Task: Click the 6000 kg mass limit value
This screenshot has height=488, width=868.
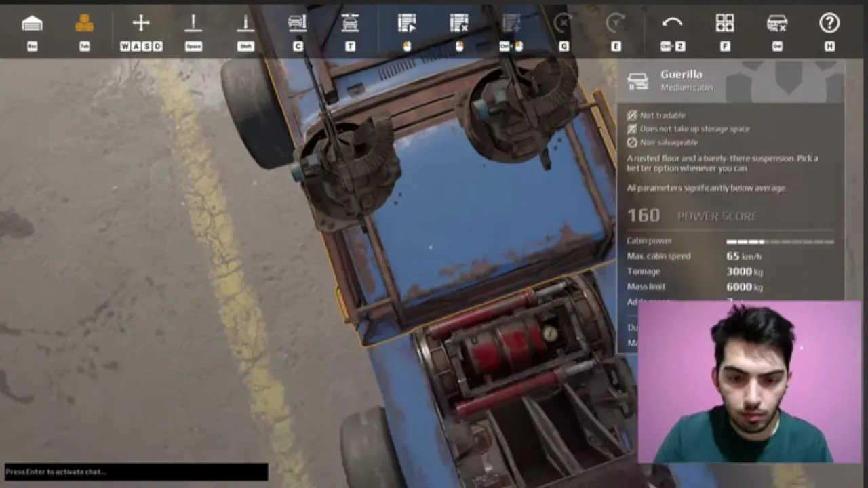Action: click(x=745, y=287)
